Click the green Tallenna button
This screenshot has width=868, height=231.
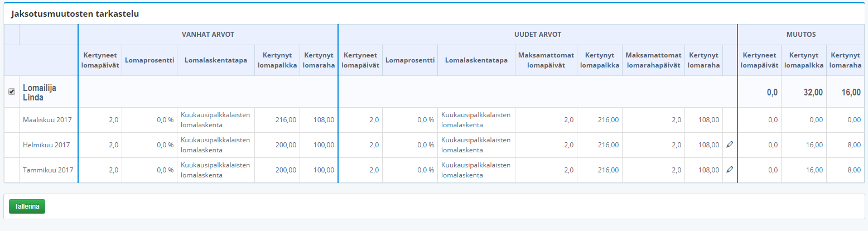pos(27,206)
